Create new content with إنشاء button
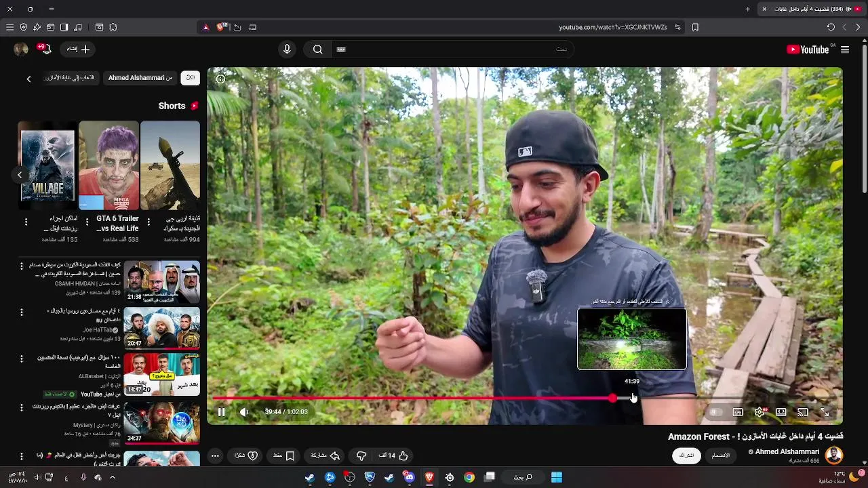This screenshot has width=868, height=488. (x=79, y=49)
